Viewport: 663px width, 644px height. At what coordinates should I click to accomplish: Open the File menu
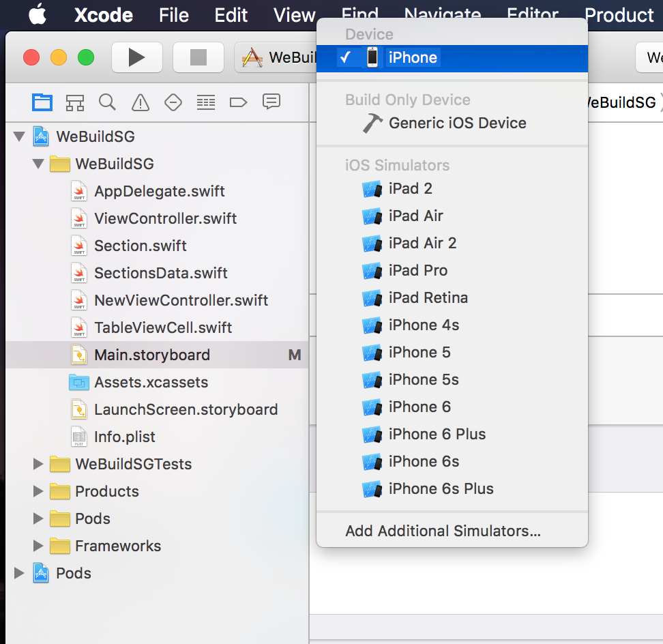(x=174, y=15)
